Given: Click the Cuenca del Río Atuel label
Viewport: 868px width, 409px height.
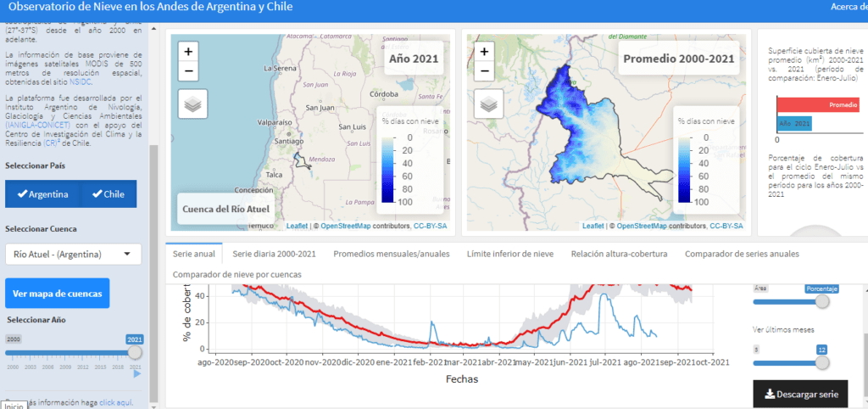Looking at the screenshot, I should pos(225,209).
